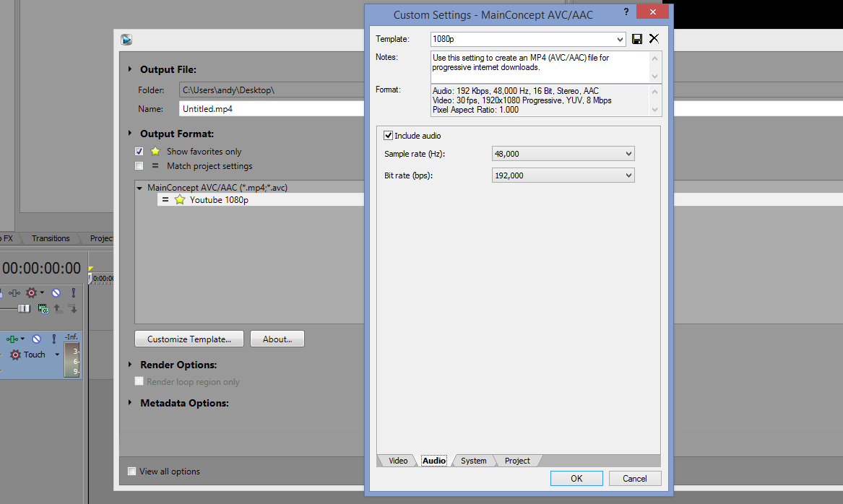Uncheck Include audio checkbox

(388, 136)
